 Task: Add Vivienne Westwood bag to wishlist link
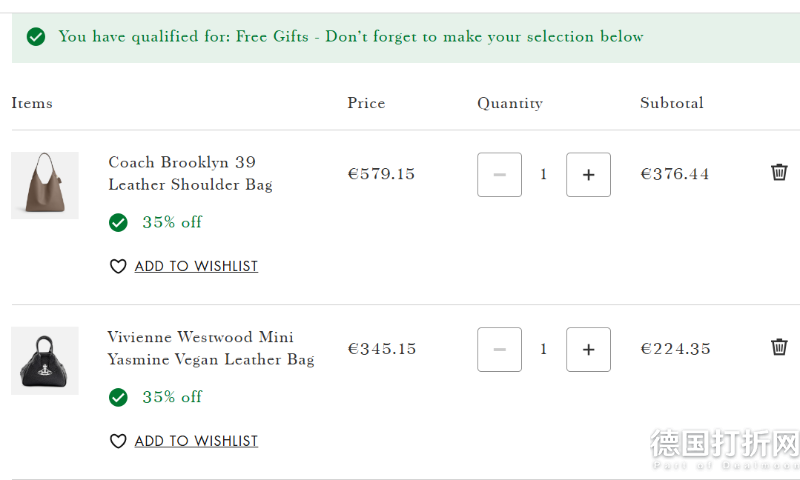point(196,441)
